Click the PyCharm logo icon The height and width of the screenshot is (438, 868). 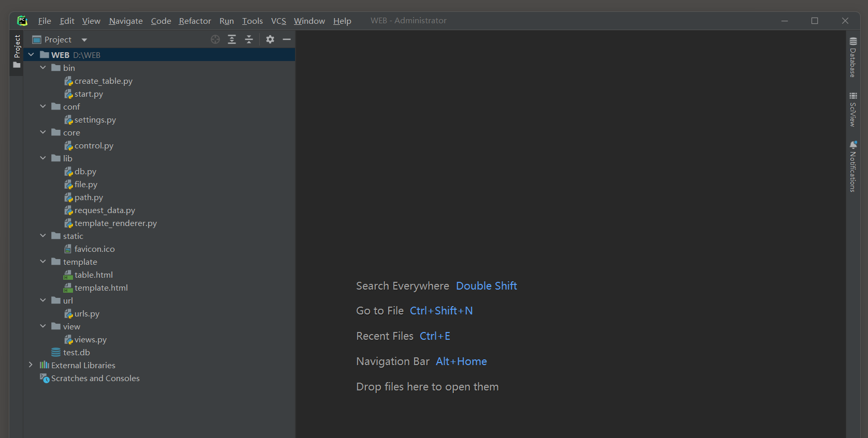pos(22,21)
